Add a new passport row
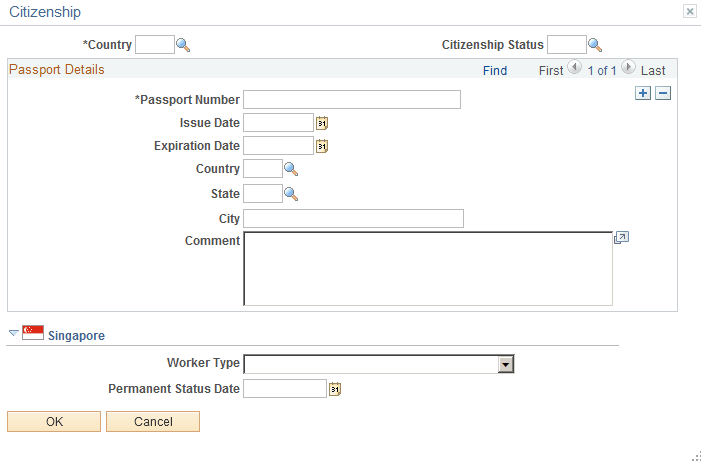The width and height of the screenshot is (701, 462). (643, 93)
